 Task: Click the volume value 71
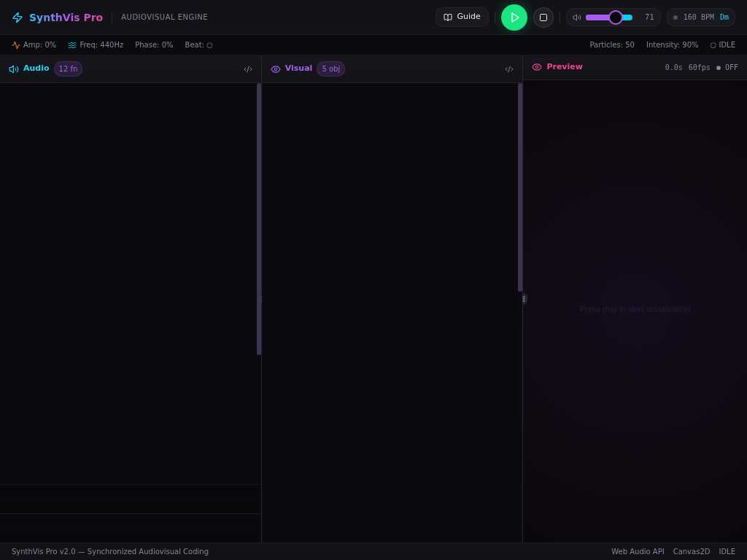coord(649,17)
